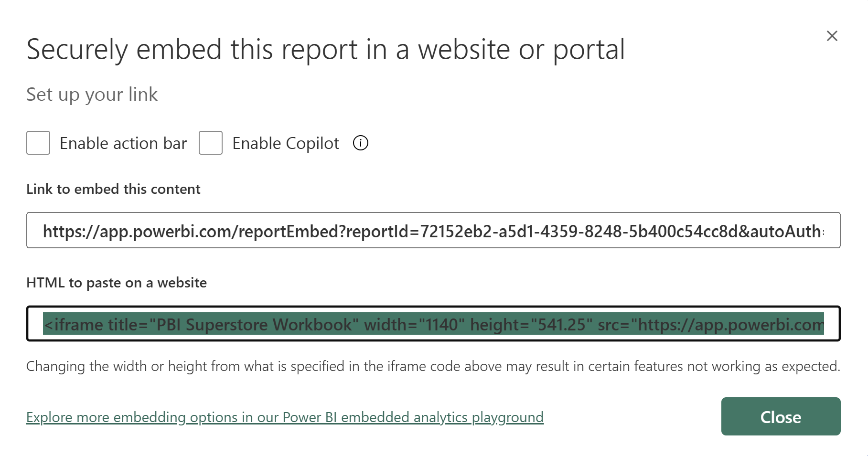The height and width of the screenshot is (456, 868).
Task: Focus the iframe HTML code field
Action: click(433, 324)
